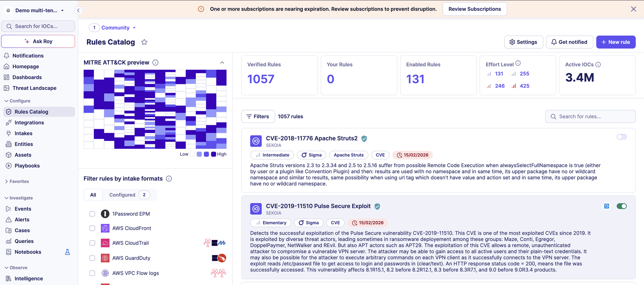The image size is (644, 285).
Task: Click the Low white legend swatch
Action: [192, 154]
